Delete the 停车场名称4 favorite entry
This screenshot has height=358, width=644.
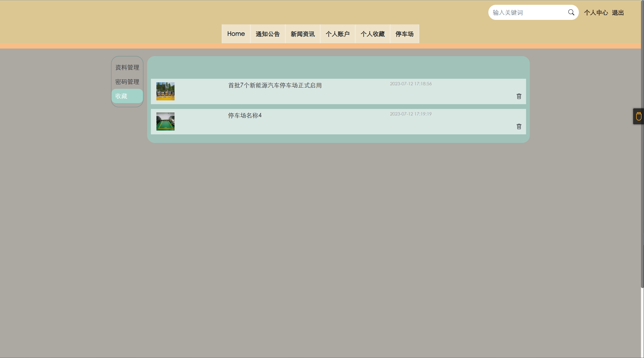point(519,127)
